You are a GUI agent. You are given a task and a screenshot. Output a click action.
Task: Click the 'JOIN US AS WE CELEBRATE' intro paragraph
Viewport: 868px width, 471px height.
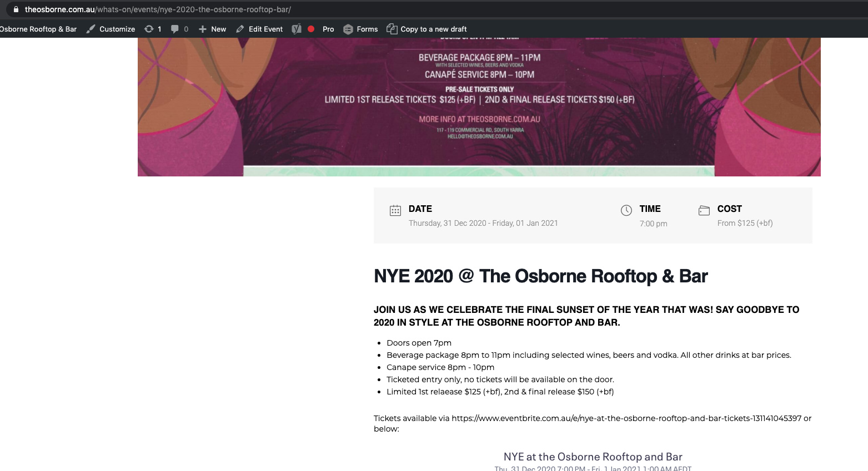coord(586,316)
